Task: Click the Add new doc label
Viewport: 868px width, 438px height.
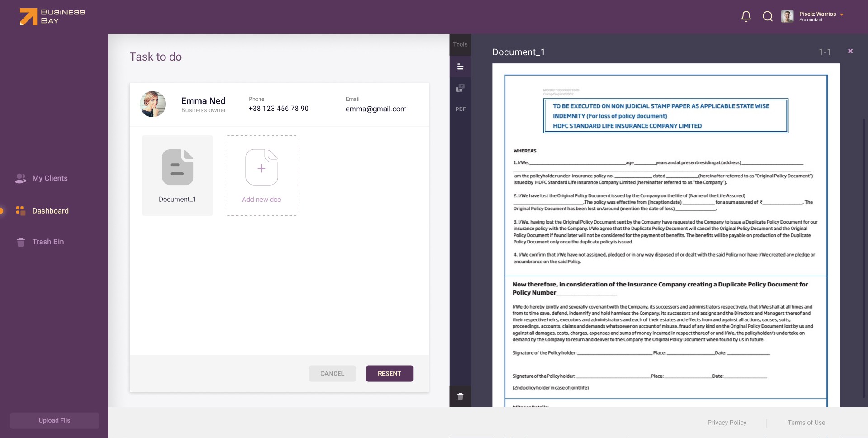Action: pyautogui.click(x=261, y=200)
